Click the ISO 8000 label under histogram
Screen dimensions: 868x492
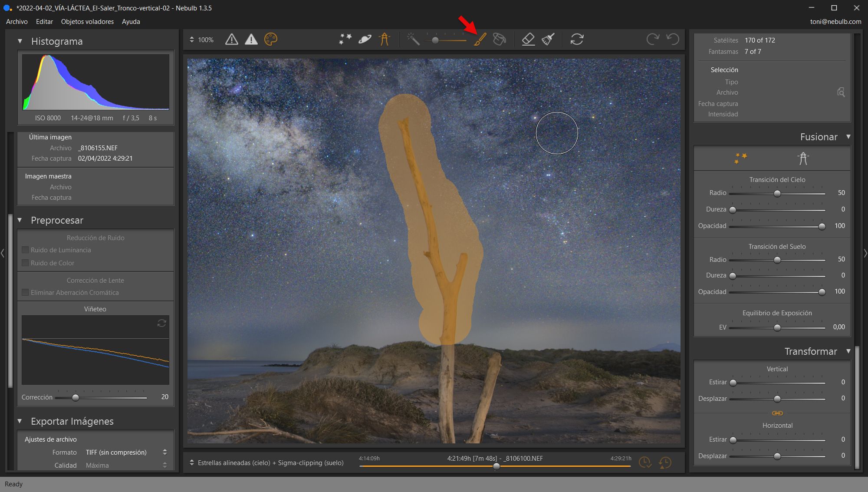pyautogui.click(x=48, y=118)
